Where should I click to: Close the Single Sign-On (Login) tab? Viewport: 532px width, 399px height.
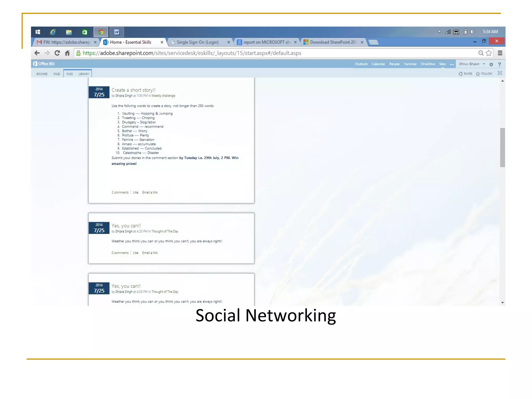coord(229,42)
